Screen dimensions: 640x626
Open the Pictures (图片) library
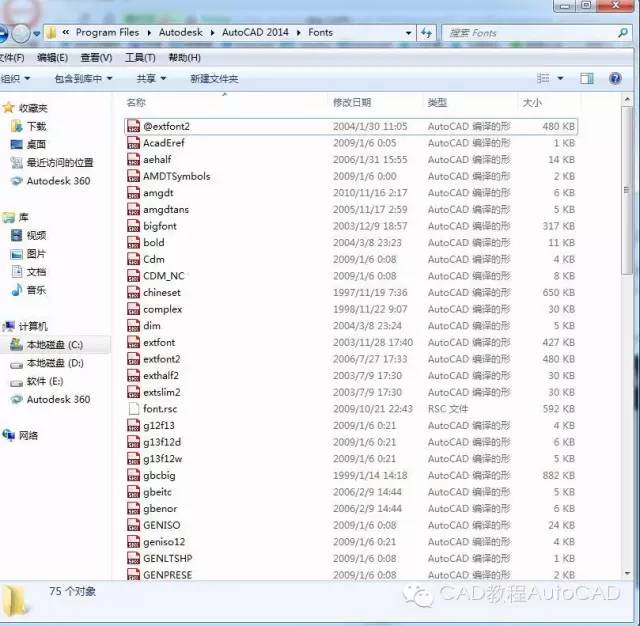28,253
